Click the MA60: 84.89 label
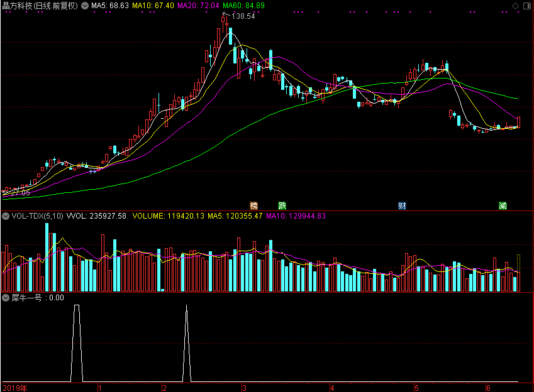Image resolution: width=534 pixels, height=392 pixels. (243, 6)
